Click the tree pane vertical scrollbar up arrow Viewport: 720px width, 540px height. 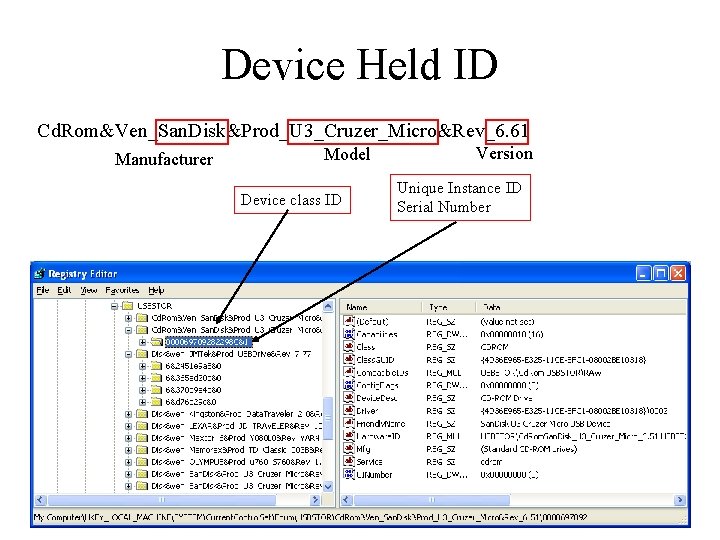coord(328,306)
